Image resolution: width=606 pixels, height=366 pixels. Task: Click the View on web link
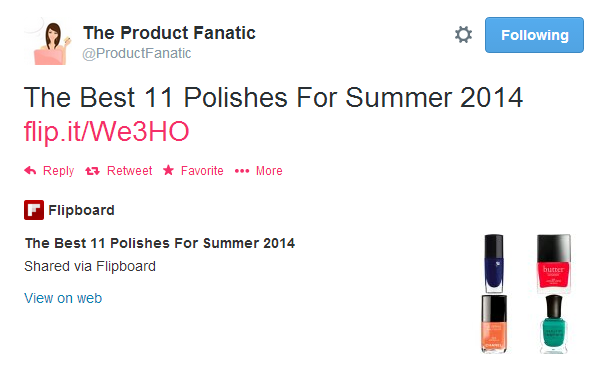tap(63, 298)
